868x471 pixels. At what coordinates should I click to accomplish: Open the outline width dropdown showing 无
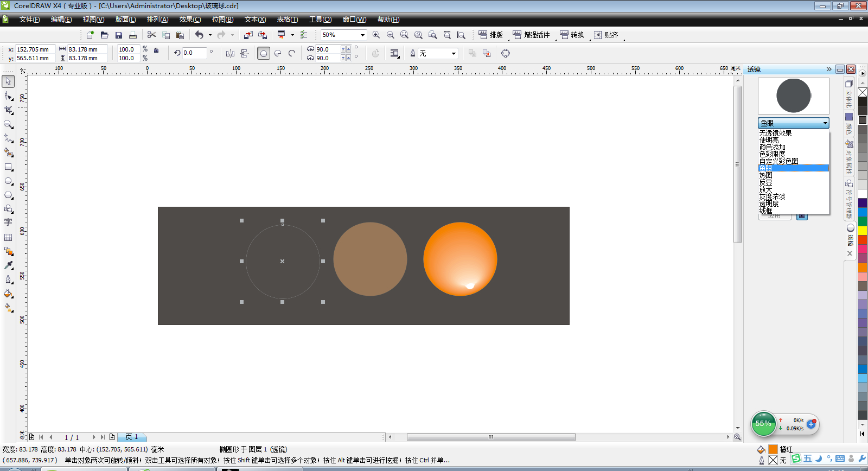[x=454, y=53]
